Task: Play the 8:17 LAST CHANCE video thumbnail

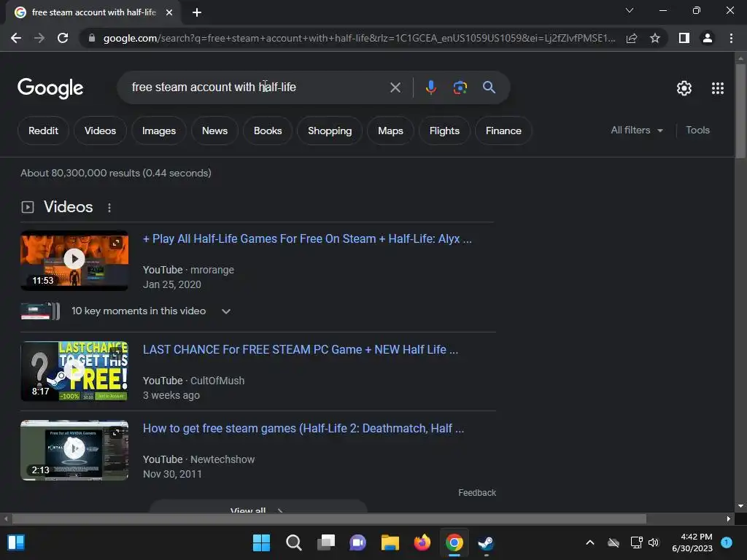Action: [74, 371]
